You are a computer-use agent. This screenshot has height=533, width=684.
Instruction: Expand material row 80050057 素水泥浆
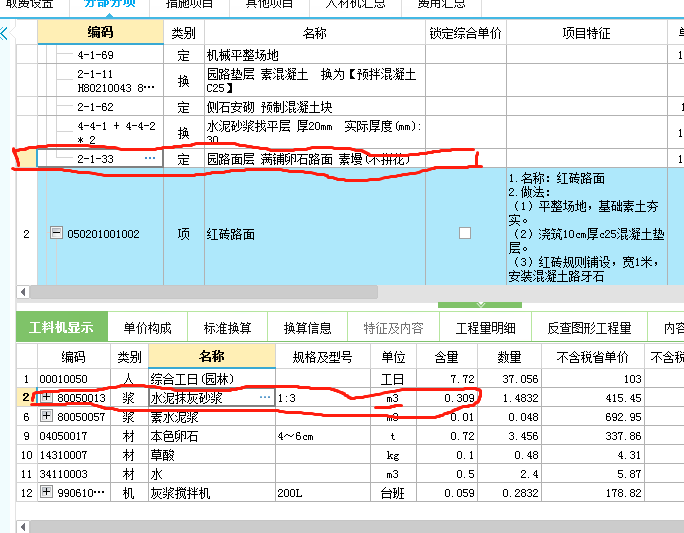point(46,416)
